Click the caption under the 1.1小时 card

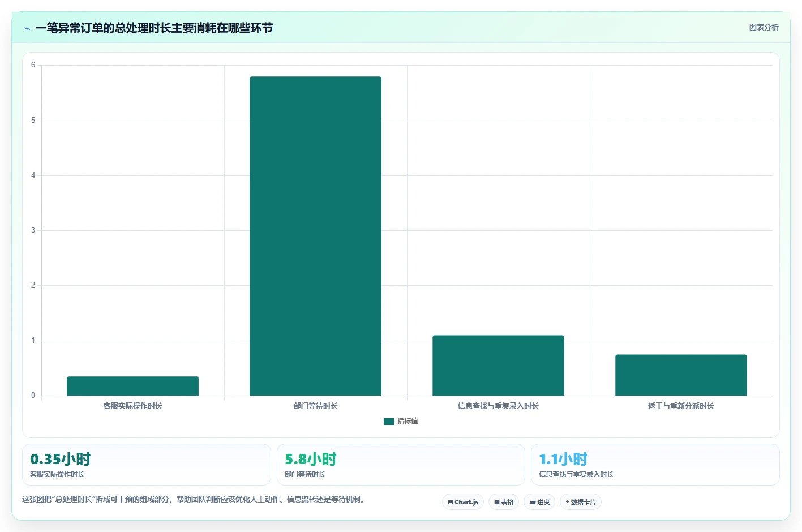tap(576, 474)
